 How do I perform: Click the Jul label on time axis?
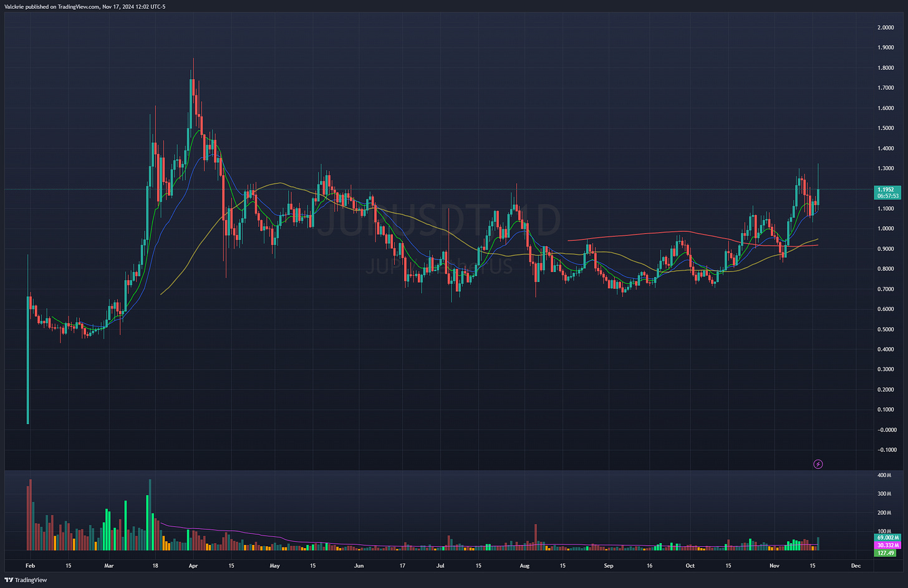tap(440, 566)
